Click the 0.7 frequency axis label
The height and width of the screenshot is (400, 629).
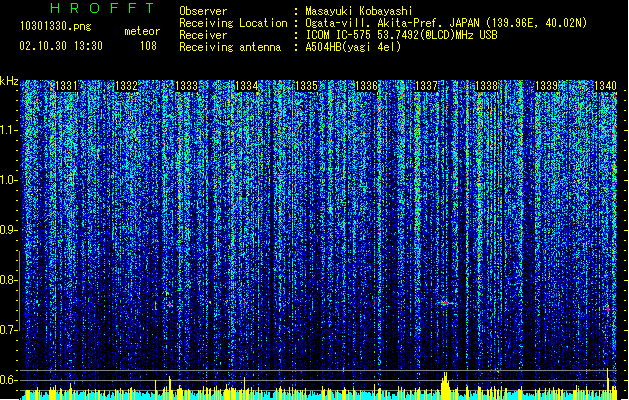click(8, 330)
